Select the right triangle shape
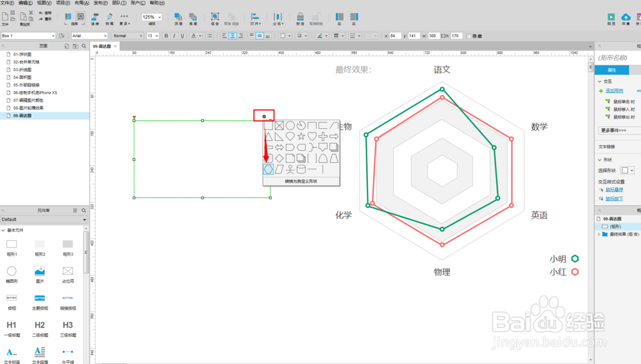Image resolution: width=641 pixels, height=364 pixels. pos(279,136)
